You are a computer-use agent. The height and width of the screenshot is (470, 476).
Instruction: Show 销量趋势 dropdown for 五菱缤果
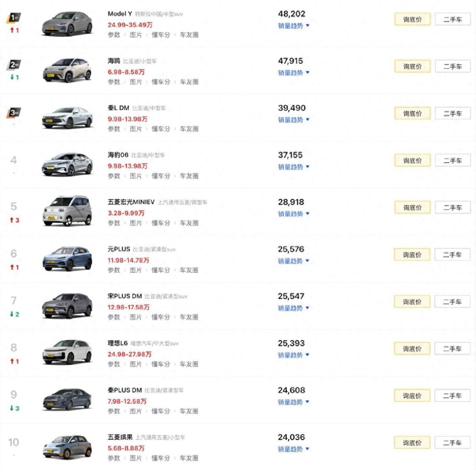[294, 449]
